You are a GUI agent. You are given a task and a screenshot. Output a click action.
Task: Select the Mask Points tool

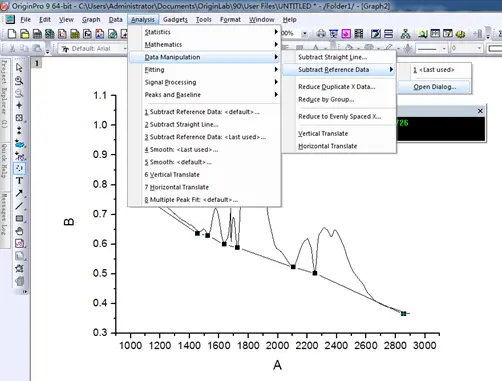click(x=20, y=156)
